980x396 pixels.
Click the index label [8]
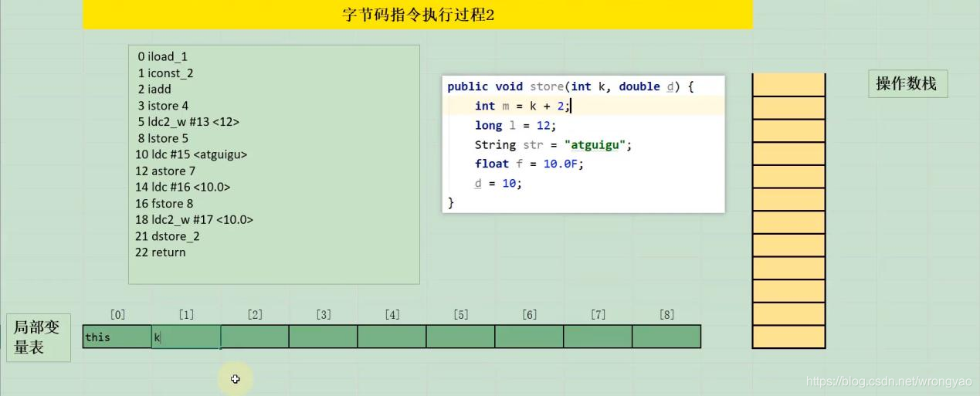pyautogui.click(x=667, y=314)
